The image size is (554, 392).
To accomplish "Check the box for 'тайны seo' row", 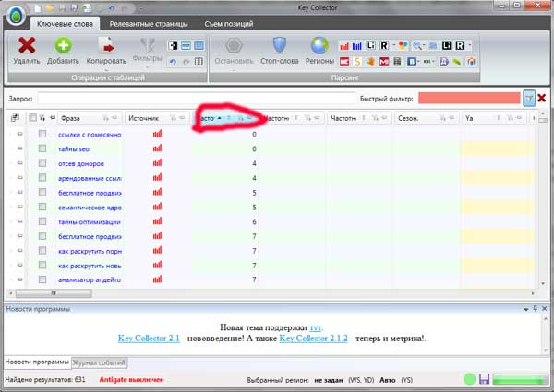I will pos(42,148).
